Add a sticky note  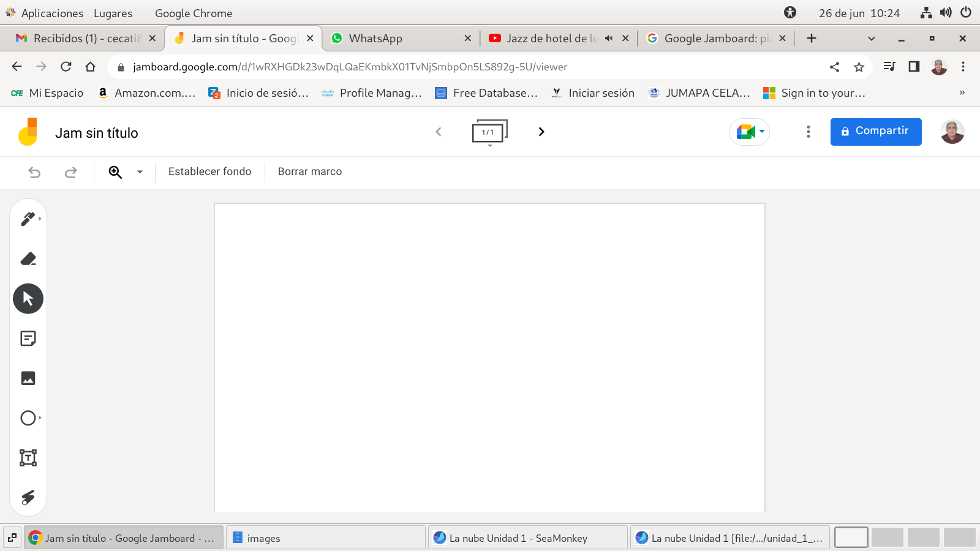pos(28,339)
